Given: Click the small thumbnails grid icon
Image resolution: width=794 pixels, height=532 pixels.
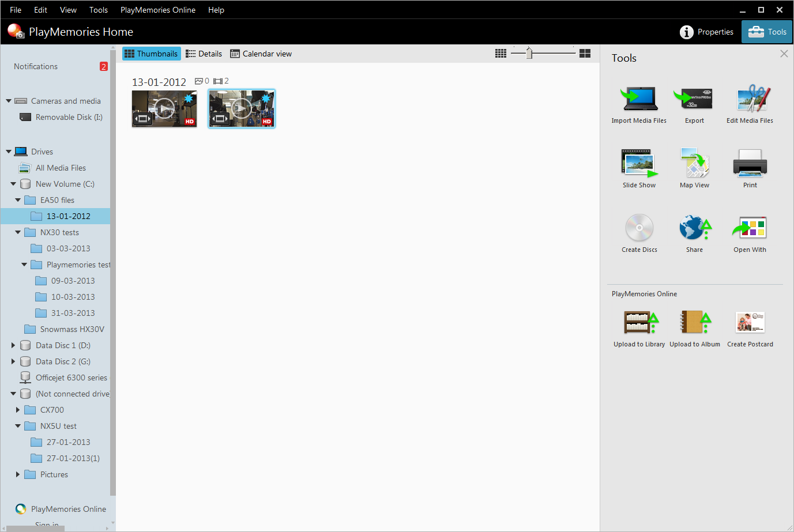Looking at the screenshot, I should 501,53.
